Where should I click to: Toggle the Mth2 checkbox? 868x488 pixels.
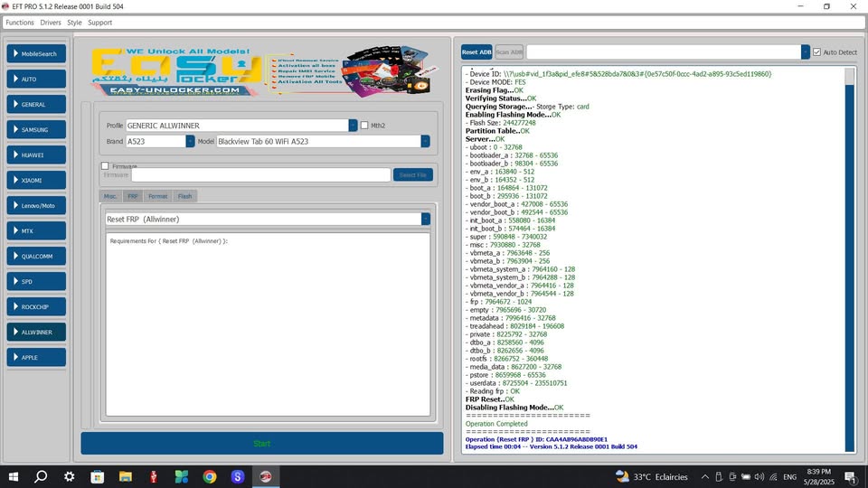click(x=364, y=126)
